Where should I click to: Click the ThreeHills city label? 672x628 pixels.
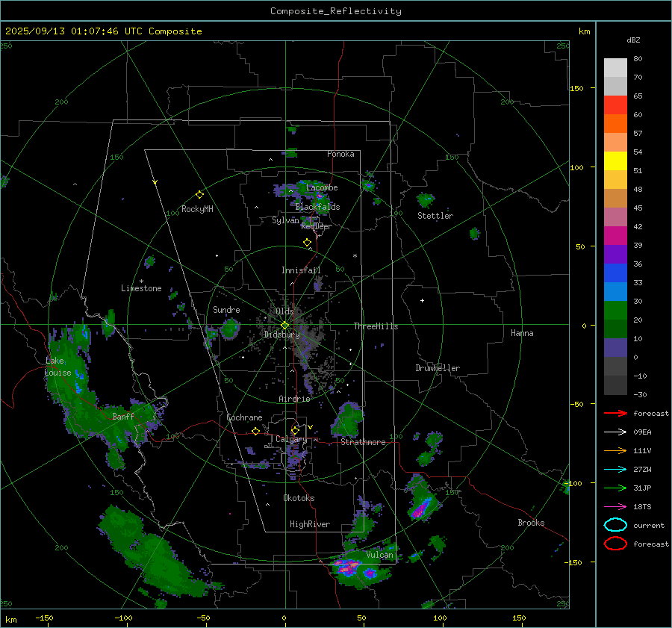coord(376,326)
